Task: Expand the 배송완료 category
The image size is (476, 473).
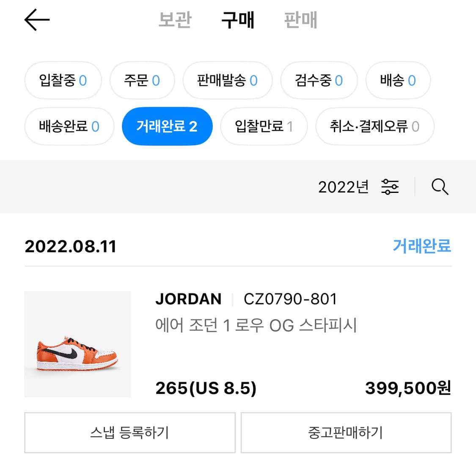Action: click(x=69, y=126)
